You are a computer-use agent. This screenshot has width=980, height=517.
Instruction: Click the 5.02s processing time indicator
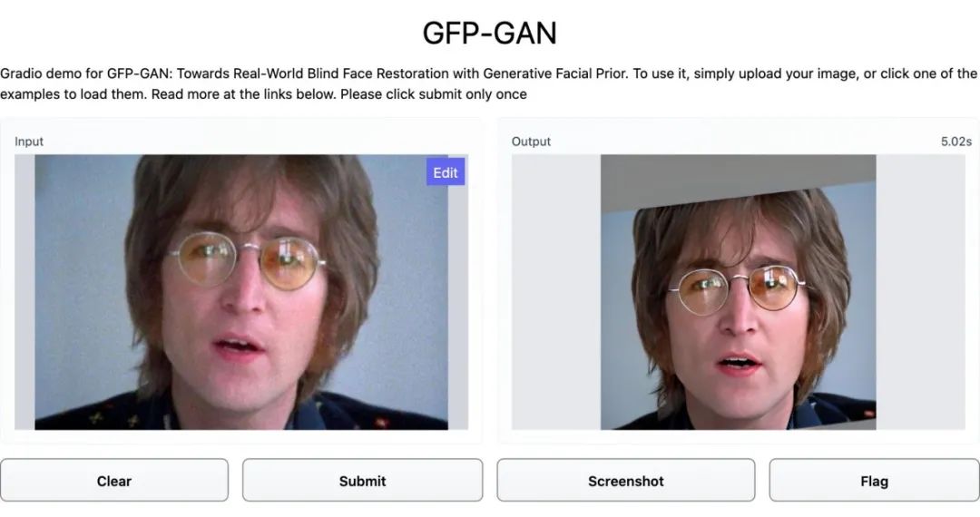(x=956, y=141)
